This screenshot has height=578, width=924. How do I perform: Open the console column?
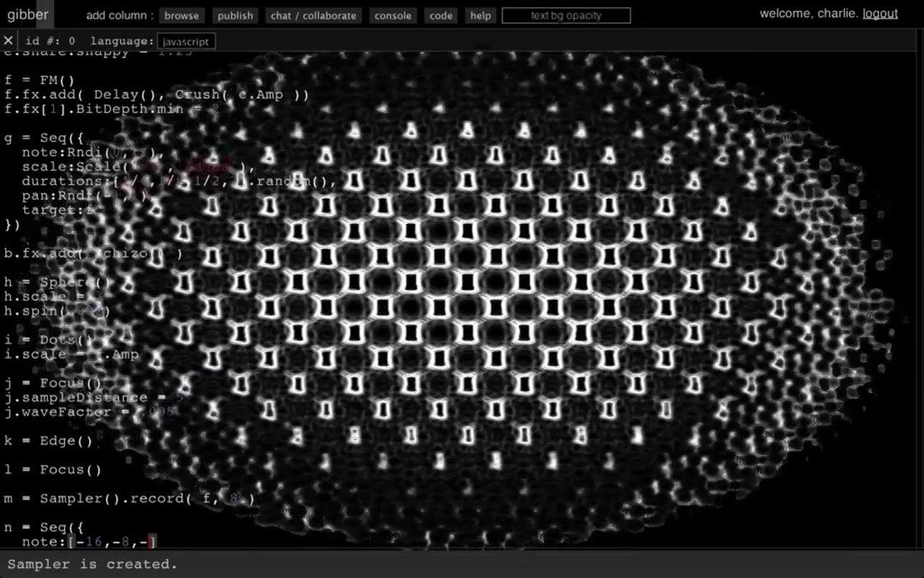[393, 15]
